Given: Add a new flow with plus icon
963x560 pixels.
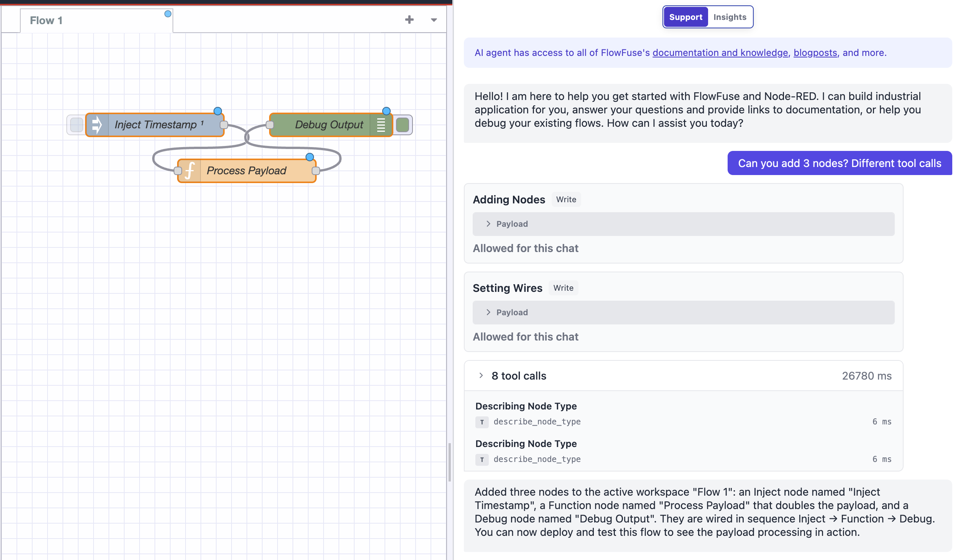Looking at the screenshot, I should pyautogui.click(x=409, y=20).
